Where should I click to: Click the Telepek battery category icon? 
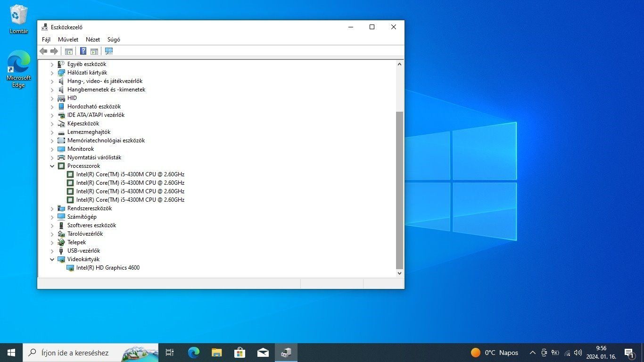(61, 242)
